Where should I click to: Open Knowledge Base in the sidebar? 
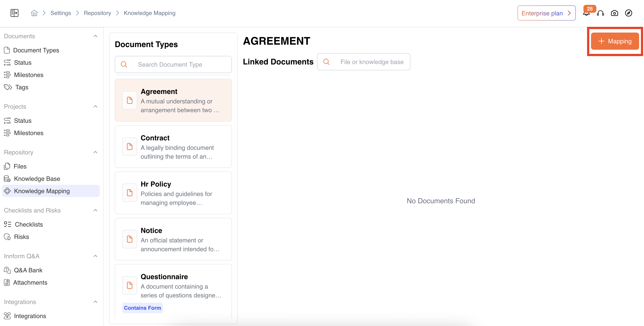coord(37,179)
